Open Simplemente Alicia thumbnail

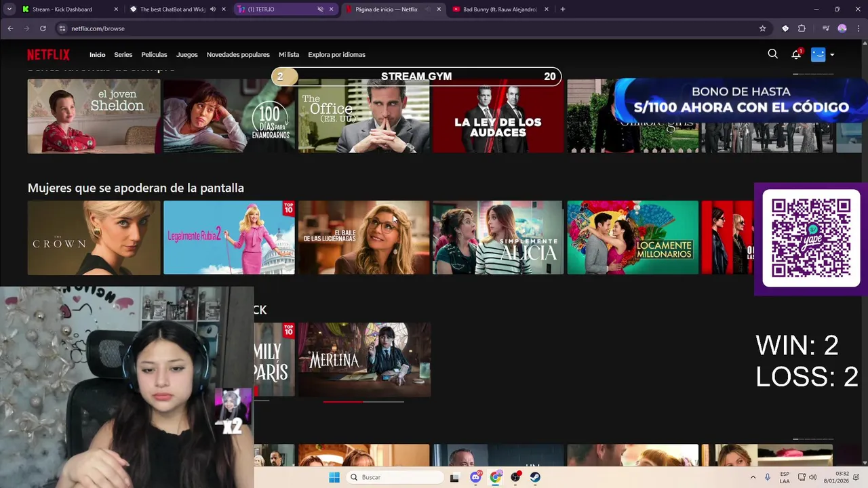click(x=498, y=237)
